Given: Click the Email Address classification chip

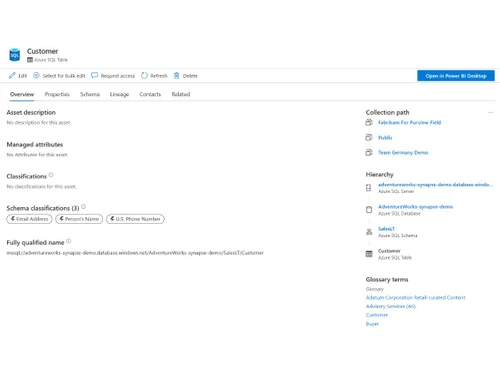Looking at the screenshot, I should pos(29,219).
